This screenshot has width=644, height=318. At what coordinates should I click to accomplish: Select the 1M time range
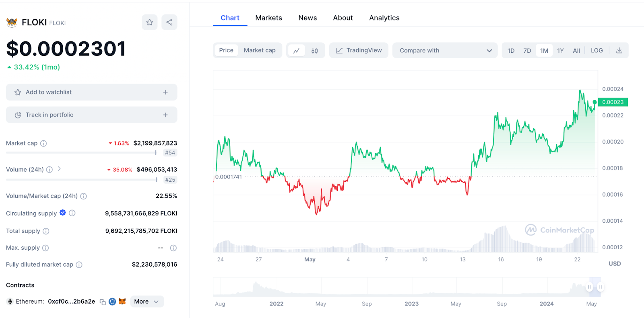(x=544, y=51)
